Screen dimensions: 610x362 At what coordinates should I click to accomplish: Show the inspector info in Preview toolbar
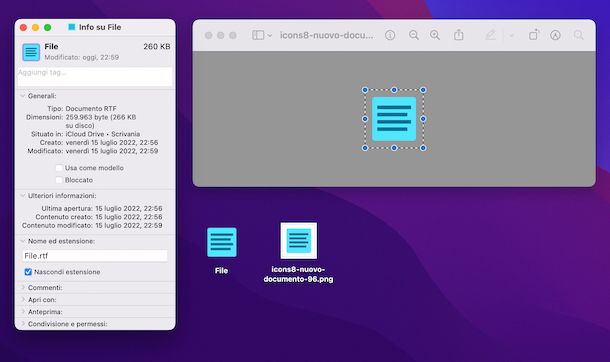tap(390, 35)
